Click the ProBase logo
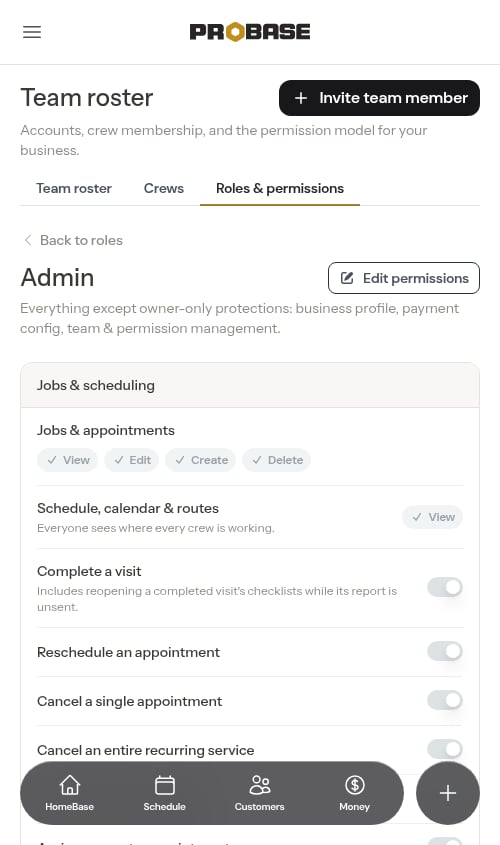This screenshot has width=500, height=845. (x=250, y=32)
